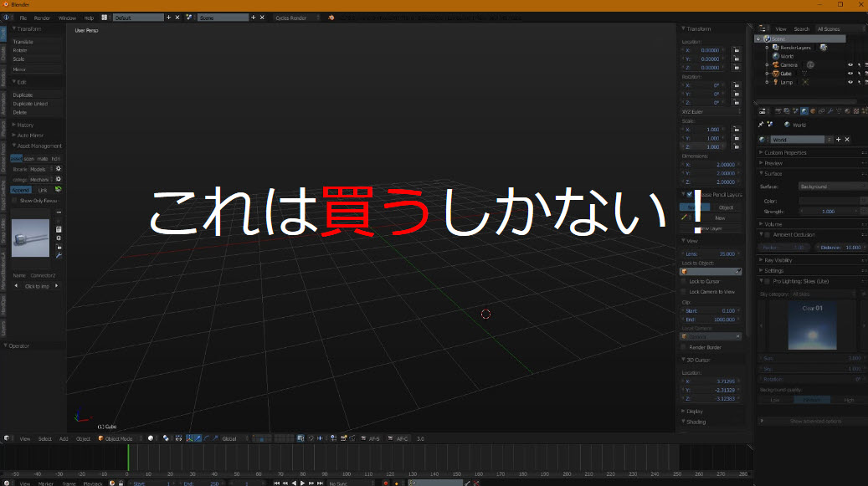
Task: Open the Constraints chain-link properties tab
Action: pyautogui.click(x=821, y=111)
